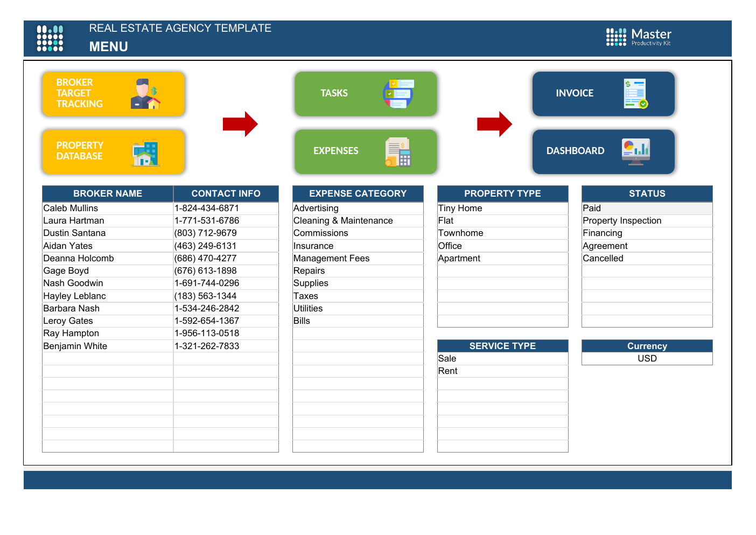Select contact number (803) 712-9679

(x=226, y=233)
